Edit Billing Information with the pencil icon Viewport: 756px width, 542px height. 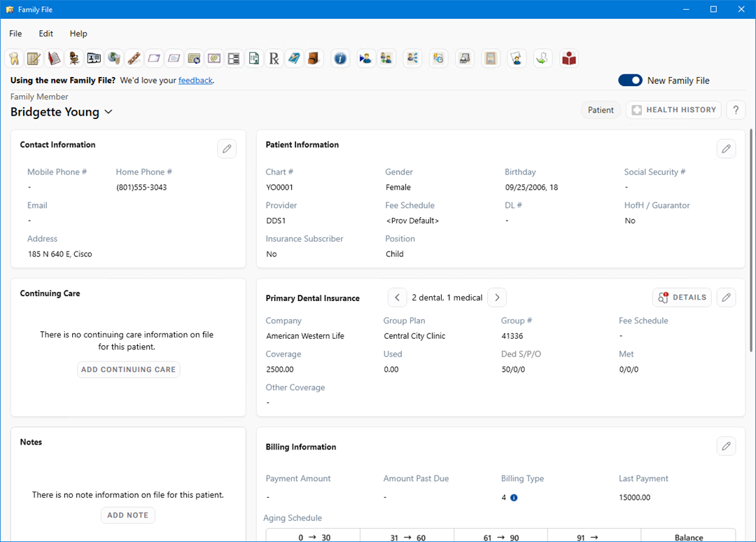coord(726,446)
